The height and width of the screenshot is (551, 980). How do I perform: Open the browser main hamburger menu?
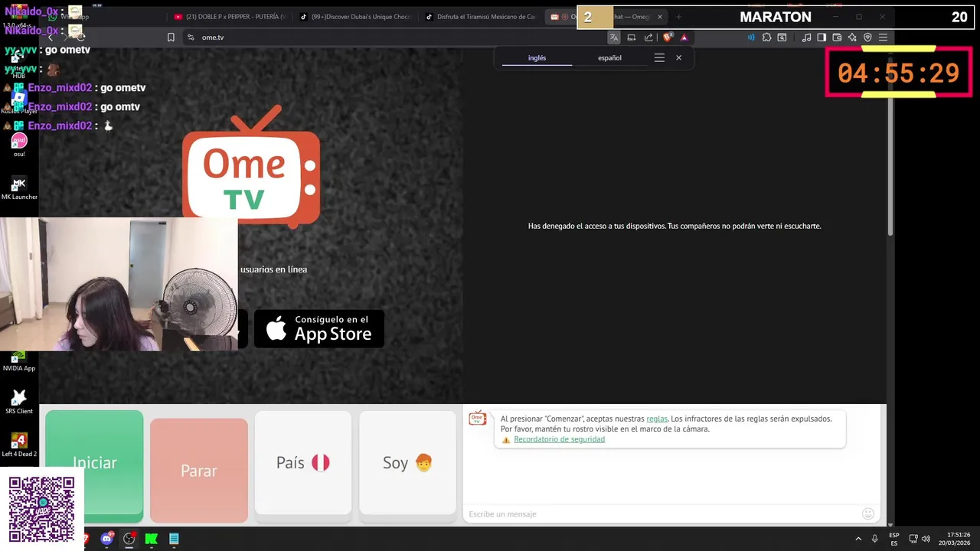click(883, 37)
